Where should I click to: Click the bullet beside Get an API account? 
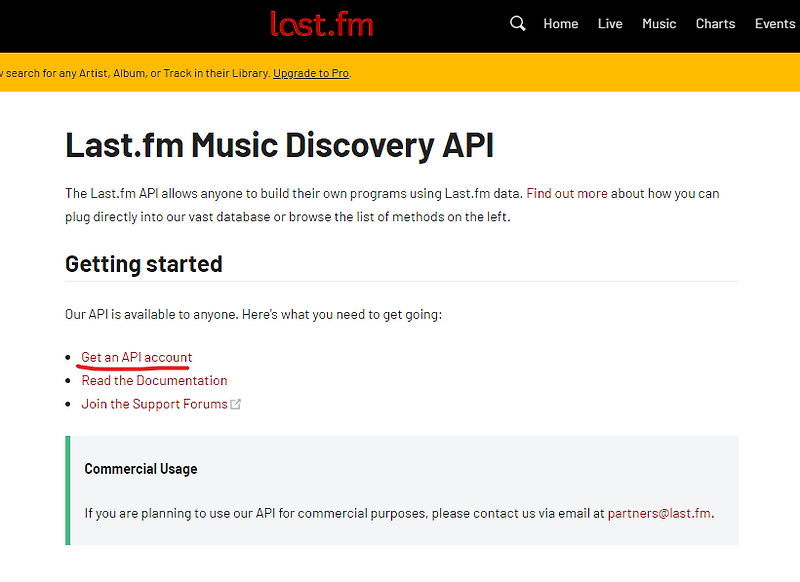click(x=68, y=357)
